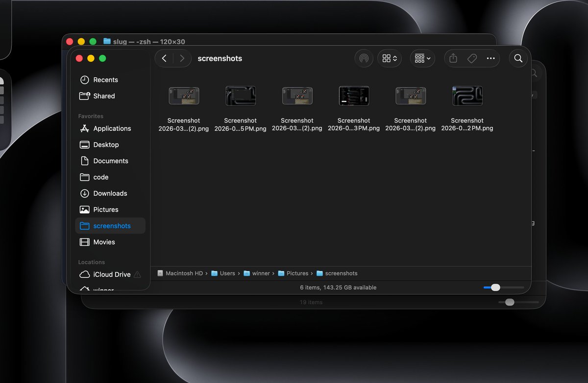Click Users in the path bar

tap(223, 273)
